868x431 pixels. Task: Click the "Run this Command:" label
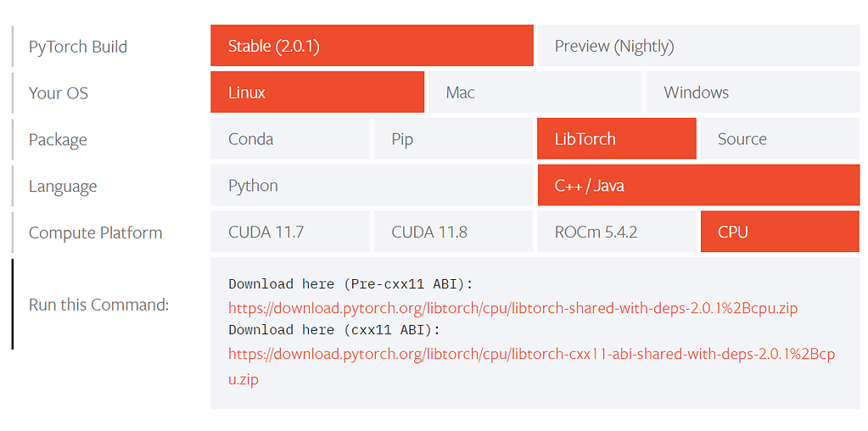tap(98, 305)
